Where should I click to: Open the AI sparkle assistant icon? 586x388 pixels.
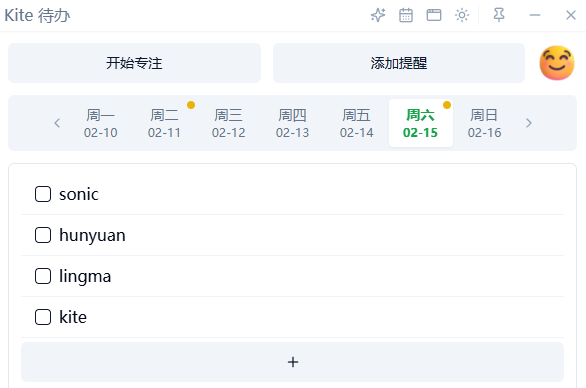pyautogui.click(x=378, y=15)
